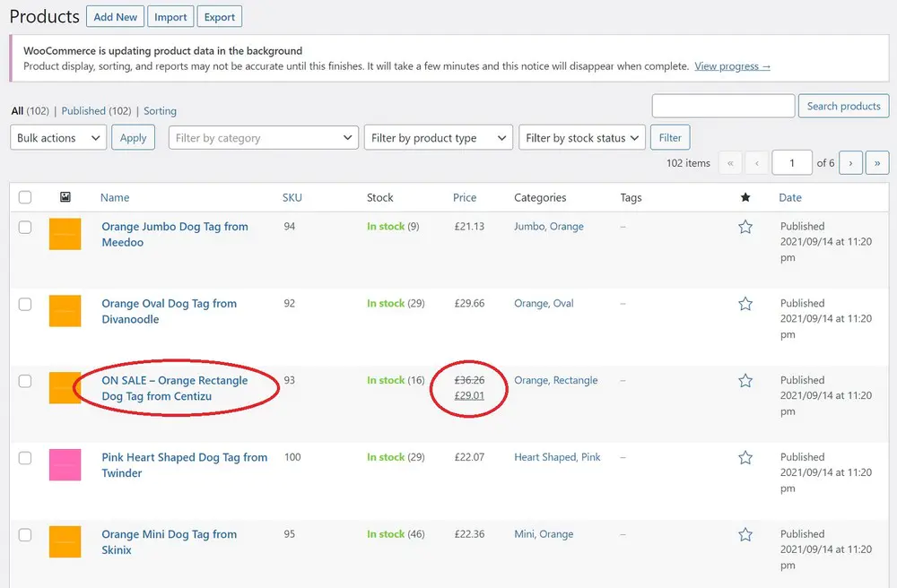Go to the next page of products
Image resolution: width=897 pixels, height=588 pixels.
850,163
